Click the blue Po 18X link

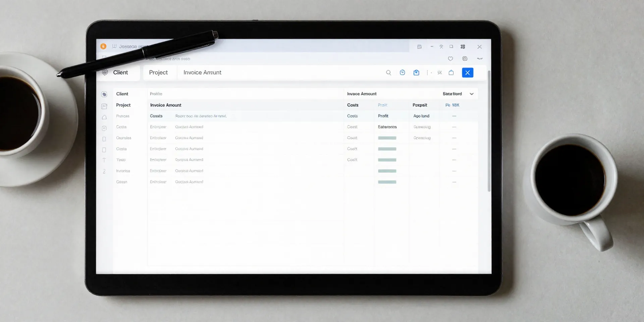tap(452, 105)
